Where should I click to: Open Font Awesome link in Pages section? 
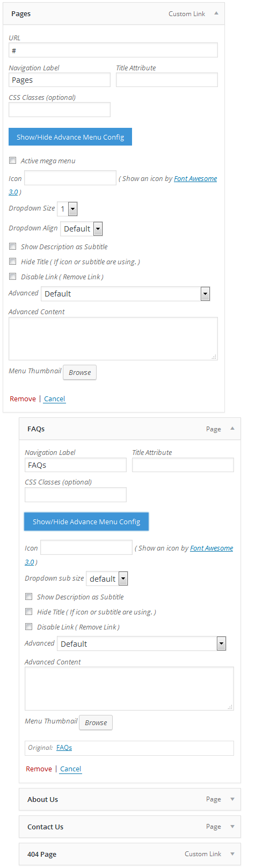pos(195,179)
